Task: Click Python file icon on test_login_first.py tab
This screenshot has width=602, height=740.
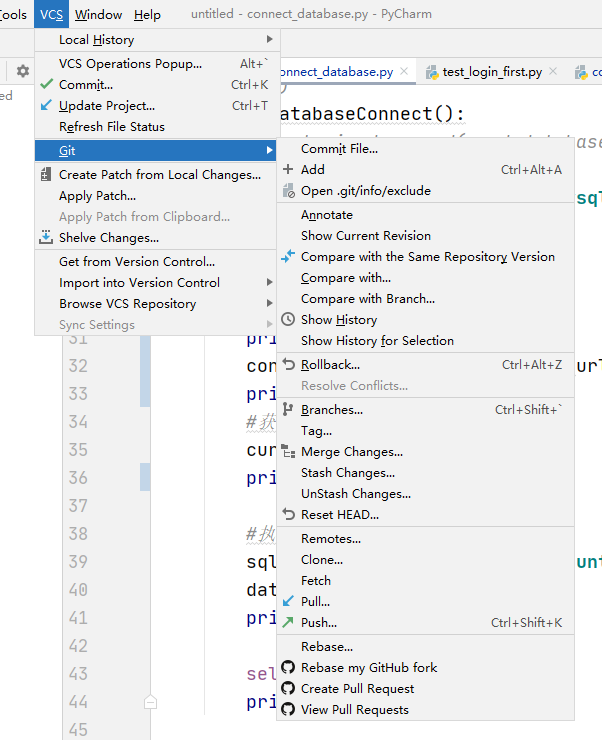Action: [432, 72]
